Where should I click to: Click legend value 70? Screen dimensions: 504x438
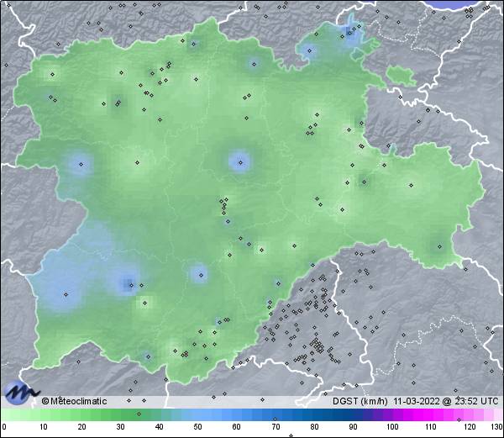[276, 427]
